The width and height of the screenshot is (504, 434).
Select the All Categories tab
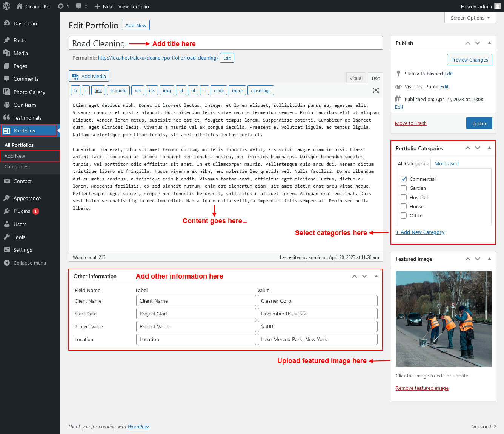(413, 163)
